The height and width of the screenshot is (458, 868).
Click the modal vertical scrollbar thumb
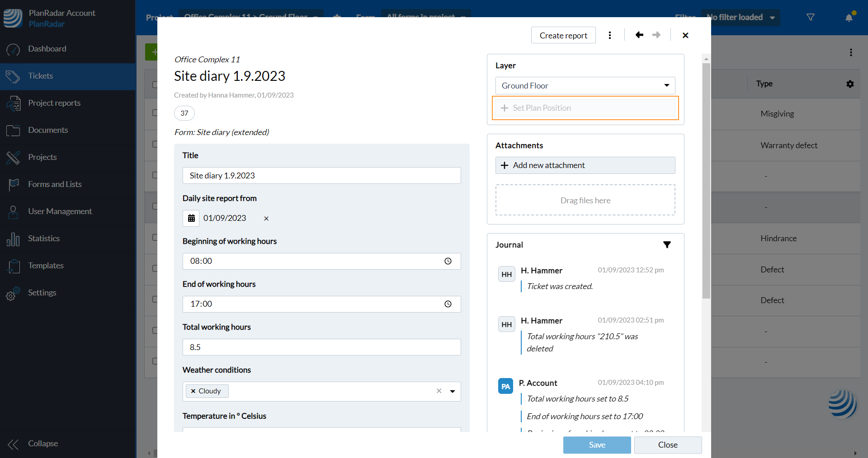tap(706, 181)
